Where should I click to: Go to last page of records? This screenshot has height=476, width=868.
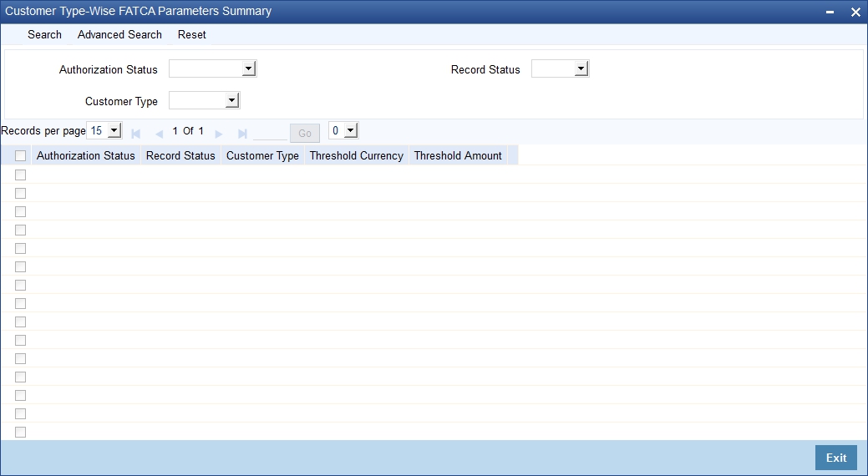point(242,134)
